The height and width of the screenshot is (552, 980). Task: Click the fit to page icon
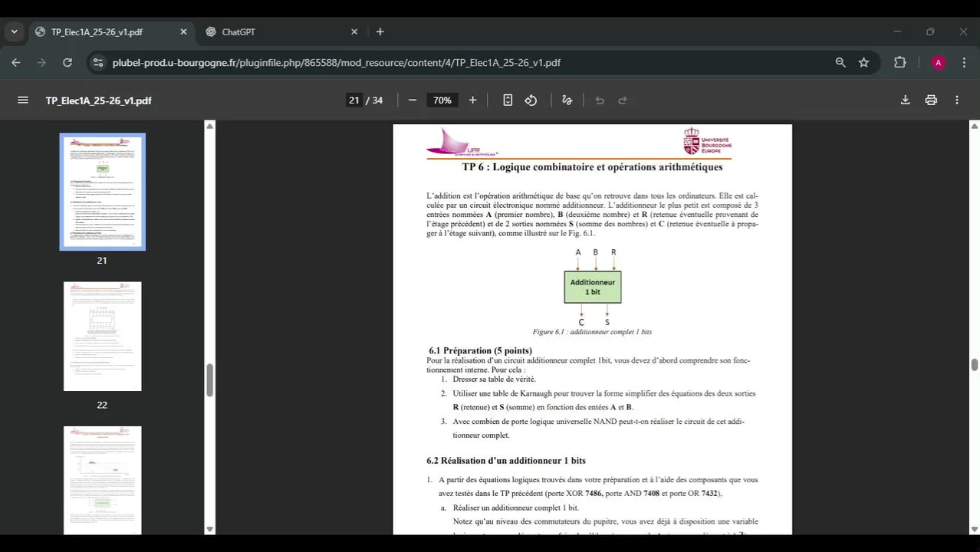pos(508,100)
